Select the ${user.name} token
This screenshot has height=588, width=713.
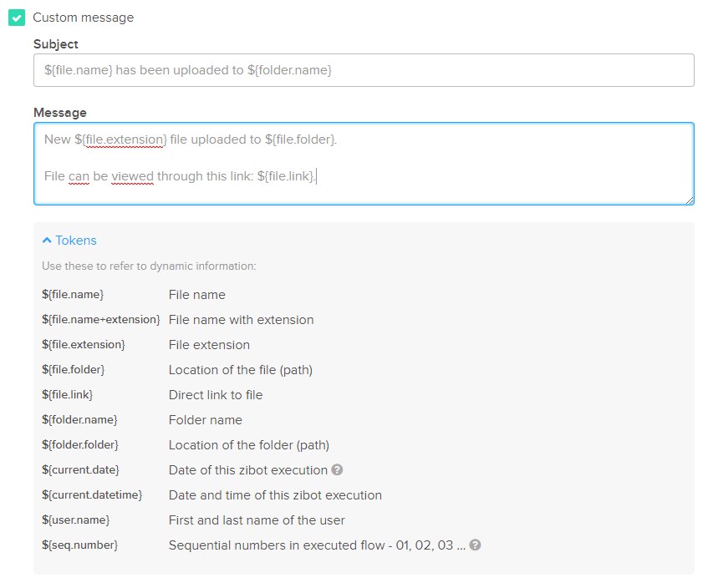click(x=75, y=520)
